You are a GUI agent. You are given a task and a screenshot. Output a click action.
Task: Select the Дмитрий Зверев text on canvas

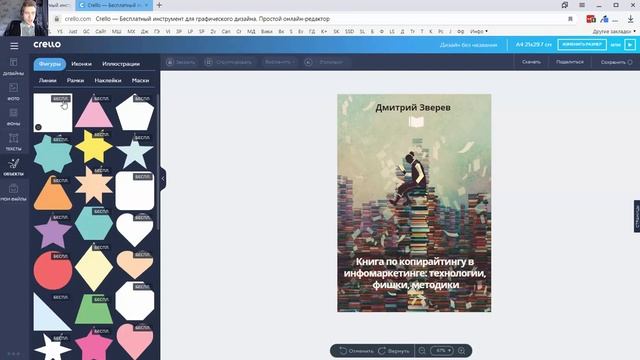point(413,107)
